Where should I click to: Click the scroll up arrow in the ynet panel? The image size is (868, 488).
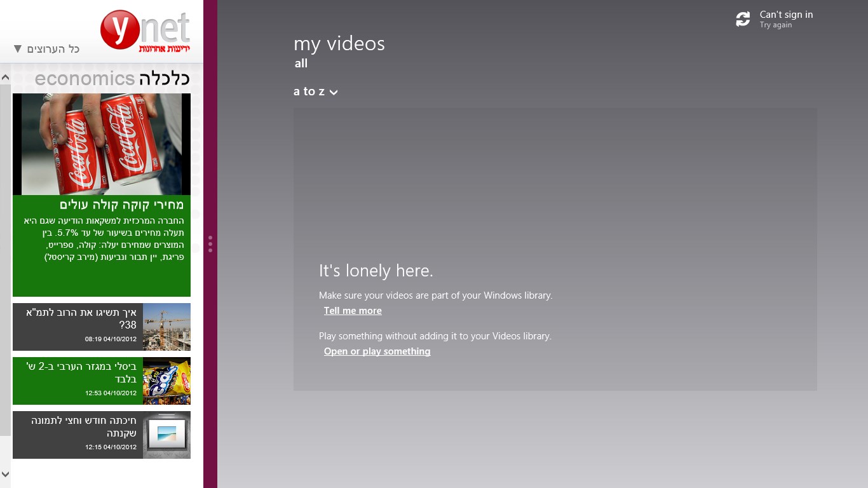pos(5,78)
